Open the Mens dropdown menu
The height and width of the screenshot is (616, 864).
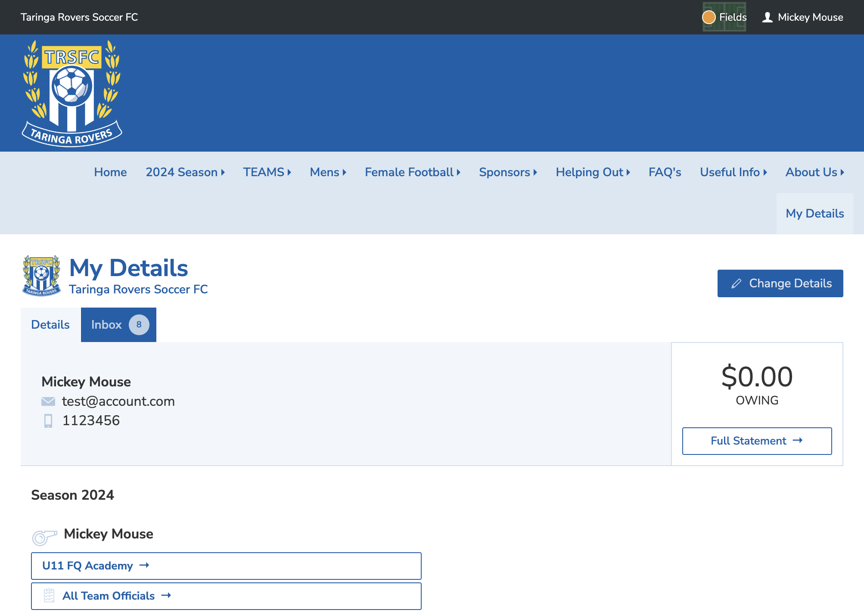(328, 172)
